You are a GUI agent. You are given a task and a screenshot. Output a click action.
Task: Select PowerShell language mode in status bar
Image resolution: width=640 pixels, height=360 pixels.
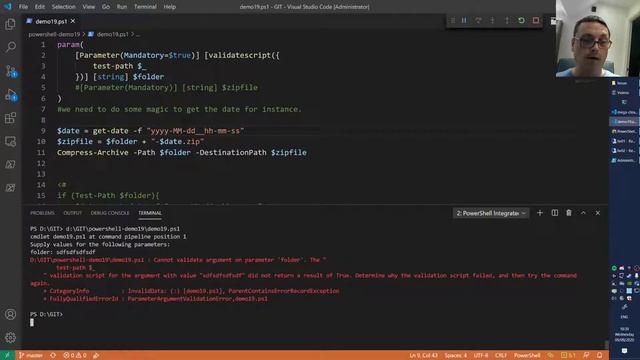(527, 356)
